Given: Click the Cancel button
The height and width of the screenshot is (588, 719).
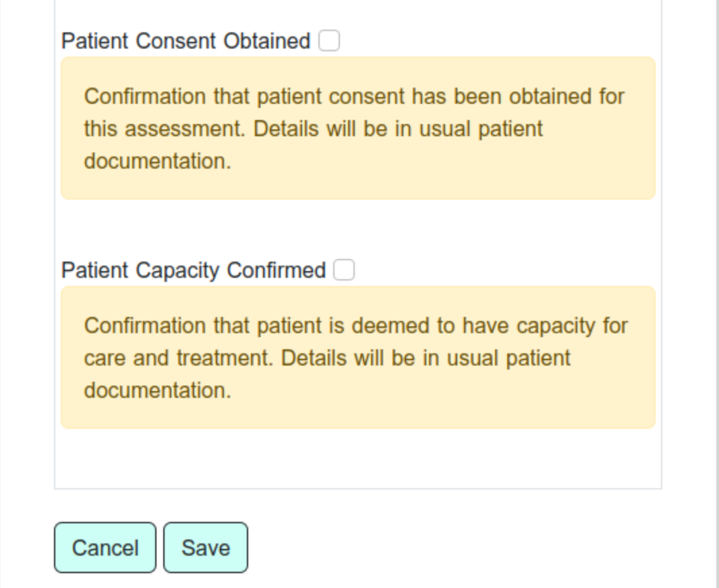Looking at the screenshot, I should click(105, 548).
